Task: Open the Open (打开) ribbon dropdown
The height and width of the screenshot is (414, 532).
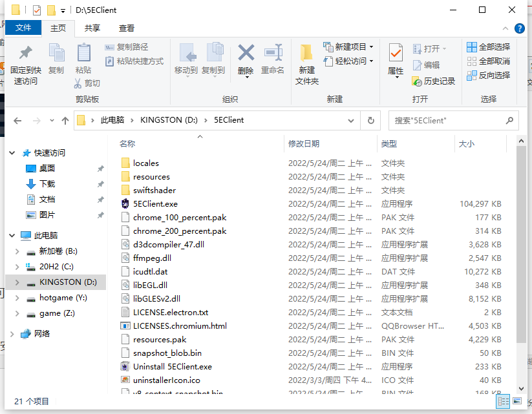Action: (x=429, y=48)
